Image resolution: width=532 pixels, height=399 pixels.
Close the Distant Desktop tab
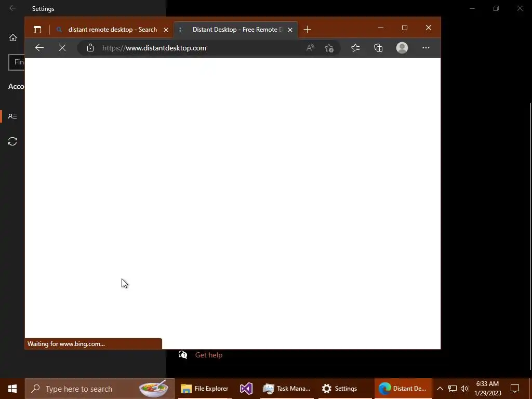point(290,30)
